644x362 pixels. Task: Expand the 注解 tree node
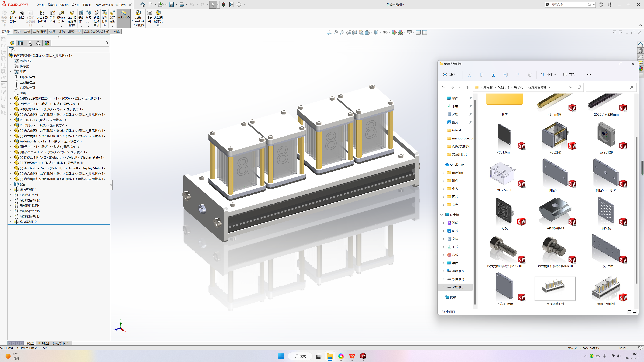tap(10, 72)
